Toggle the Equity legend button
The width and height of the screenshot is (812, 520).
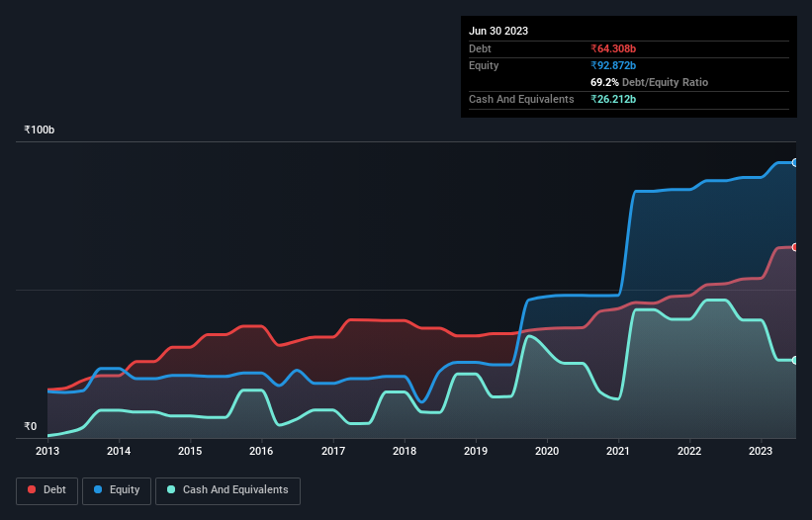click(117, 490)
